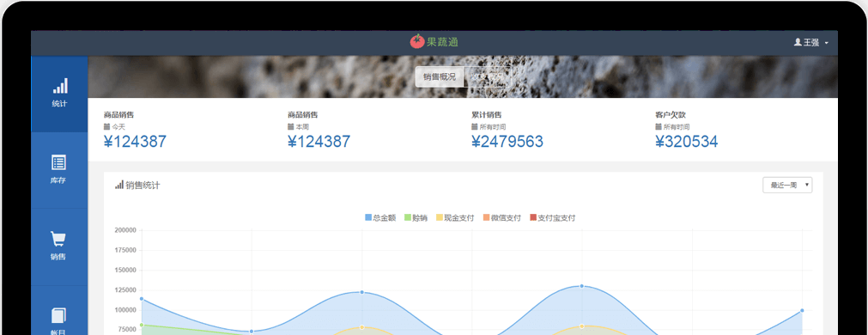Click the 王强 username text
The image size is (868, 335).
tap(811, 42)
